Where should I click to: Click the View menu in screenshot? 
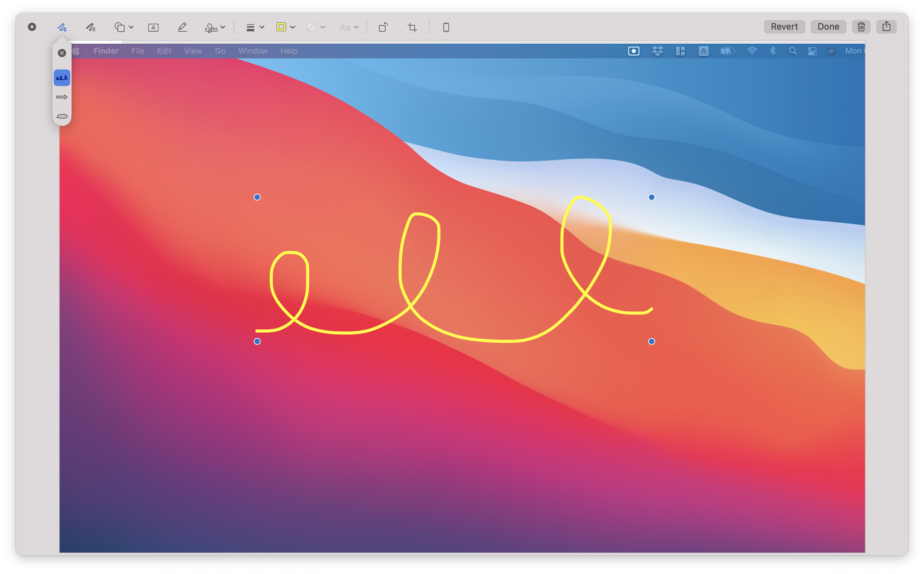click(193, 51)
